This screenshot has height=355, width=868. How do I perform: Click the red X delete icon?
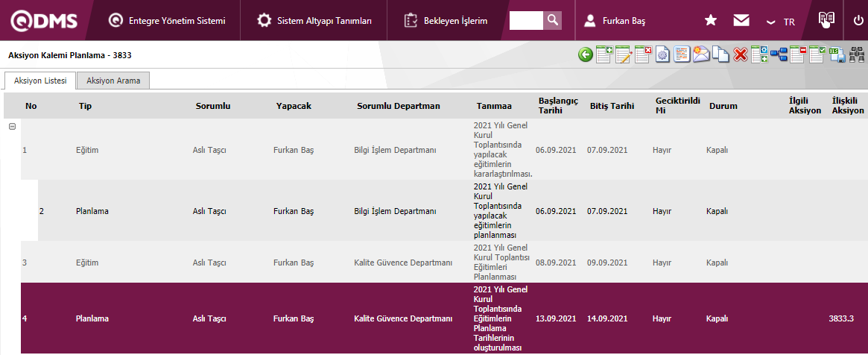click(740, 54)
